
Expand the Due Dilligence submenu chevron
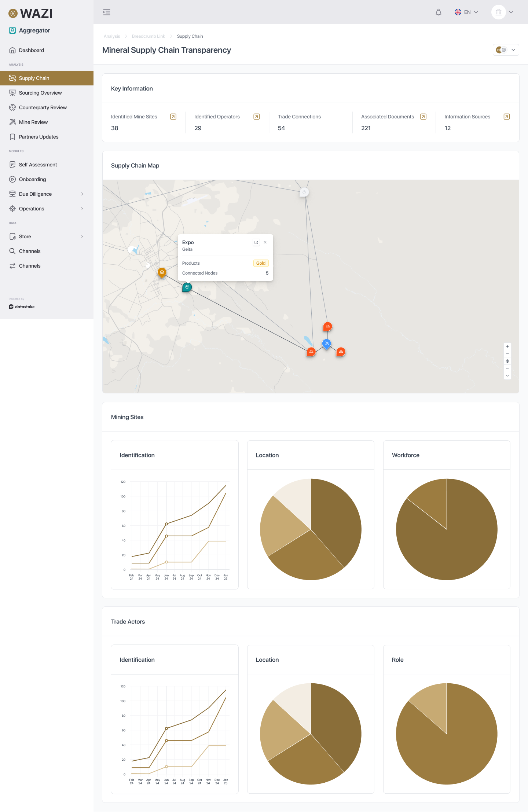click(82, 194)
